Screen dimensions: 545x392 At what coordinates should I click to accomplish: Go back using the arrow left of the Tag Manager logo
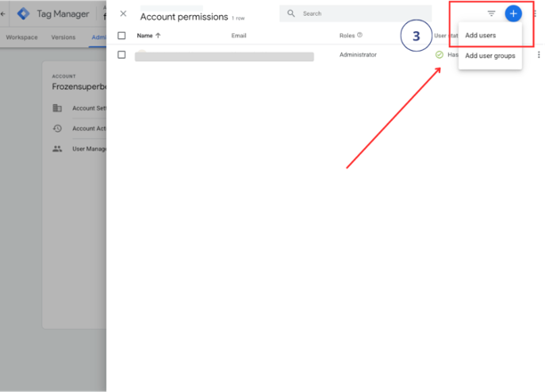tap(4, 14)
